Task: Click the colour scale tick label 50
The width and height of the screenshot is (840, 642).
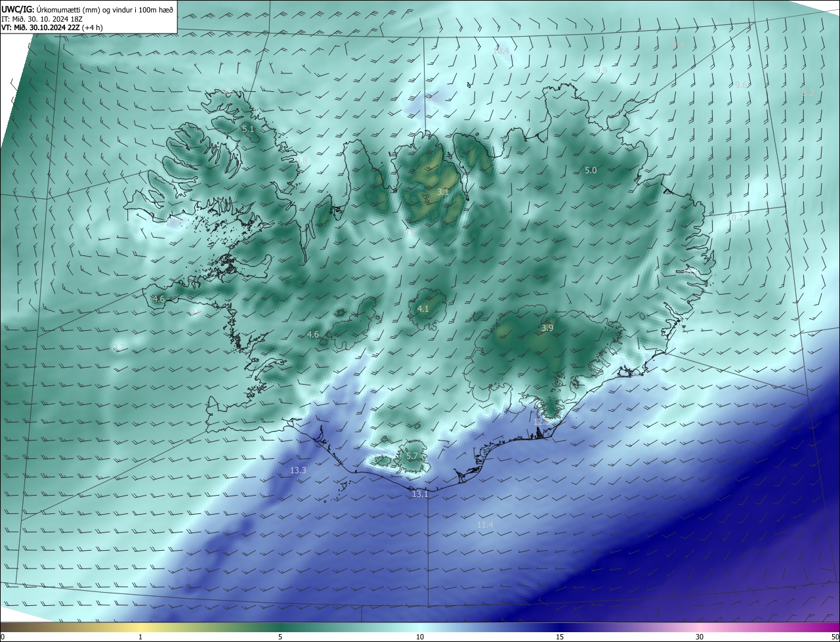Action: coord(835,637)
